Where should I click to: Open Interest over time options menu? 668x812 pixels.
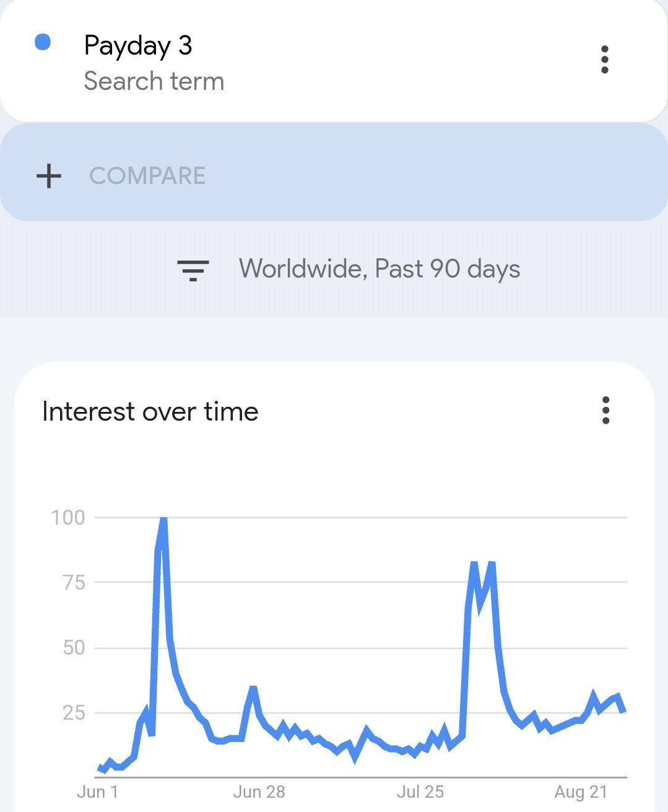tap(605, 411)
